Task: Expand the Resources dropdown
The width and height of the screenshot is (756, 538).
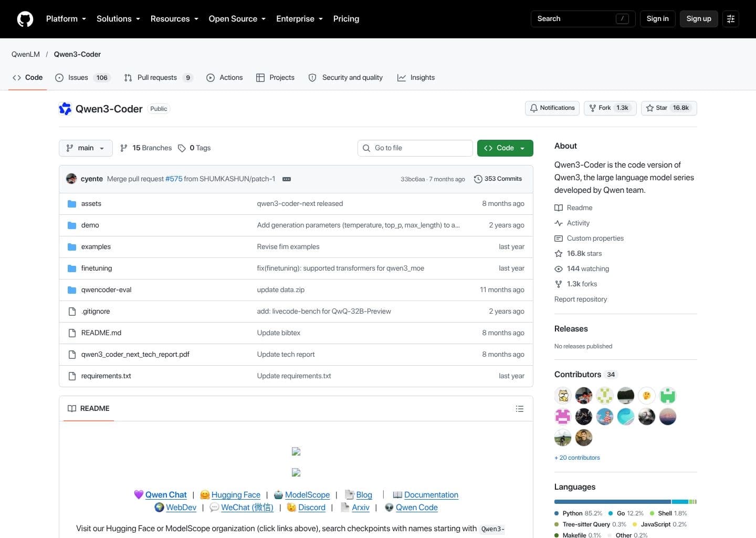Action: [x=174, y=19]
